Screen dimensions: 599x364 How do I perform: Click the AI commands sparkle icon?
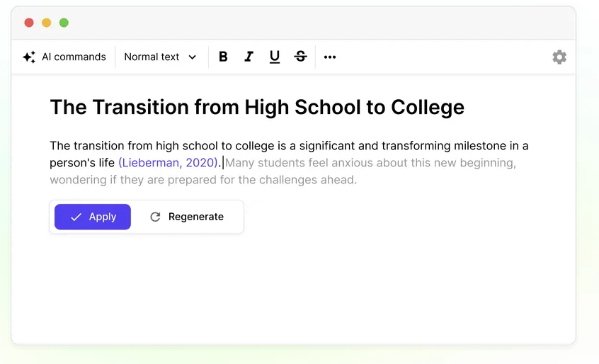(x=29, y=57)
